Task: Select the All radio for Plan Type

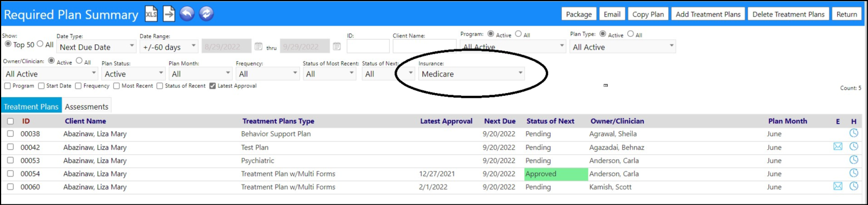Action: [x=630, y=34]
